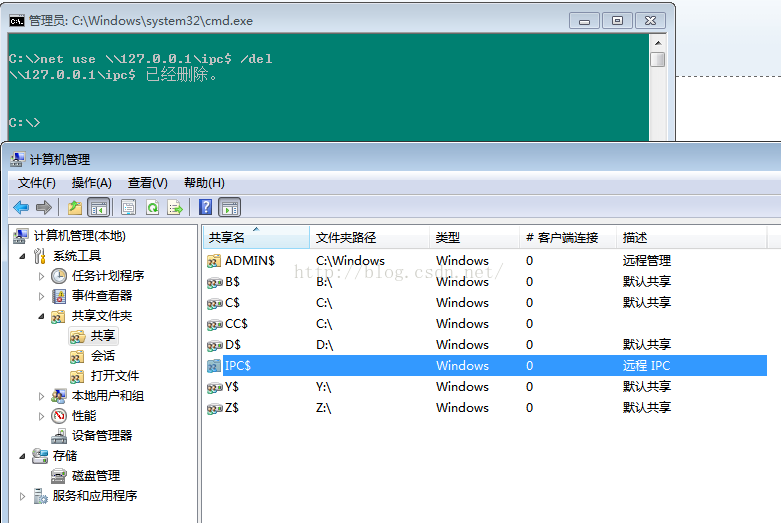
Task: Click the Y$ share icon
Action: 215,388
